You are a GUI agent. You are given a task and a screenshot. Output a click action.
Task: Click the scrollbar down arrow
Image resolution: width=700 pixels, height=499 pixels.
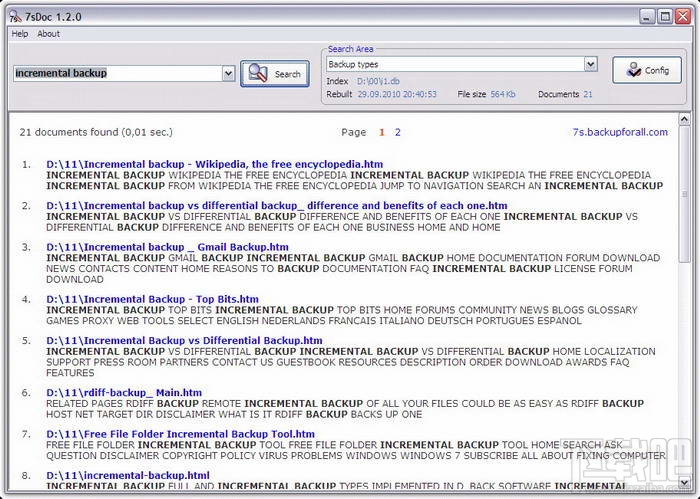(x=684, y=482)
